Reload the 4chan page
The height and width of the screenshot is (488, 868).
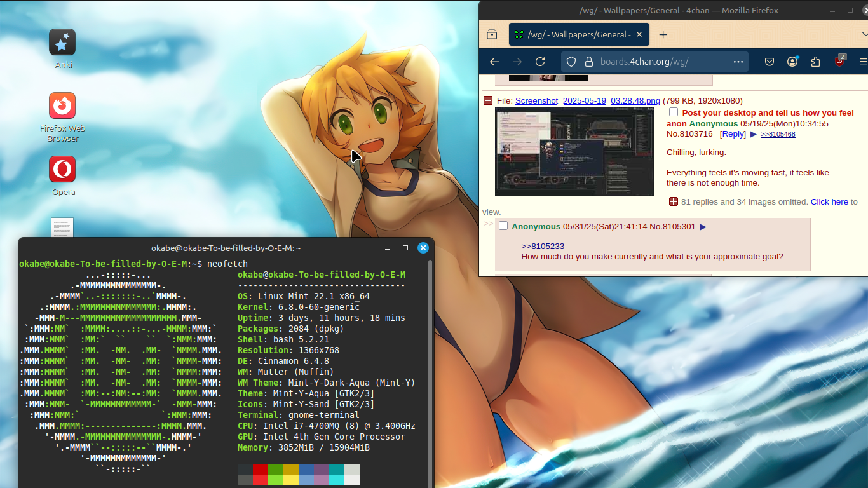point(540,62)
